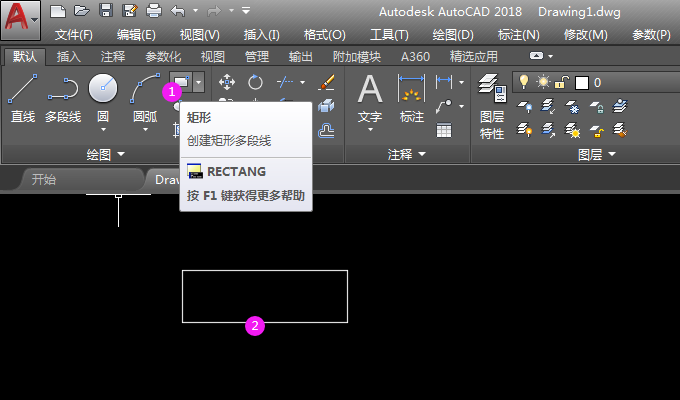Click the white layer color swatch
The height and width of the screenshot is (400, 680).
(x=582, y=82)
